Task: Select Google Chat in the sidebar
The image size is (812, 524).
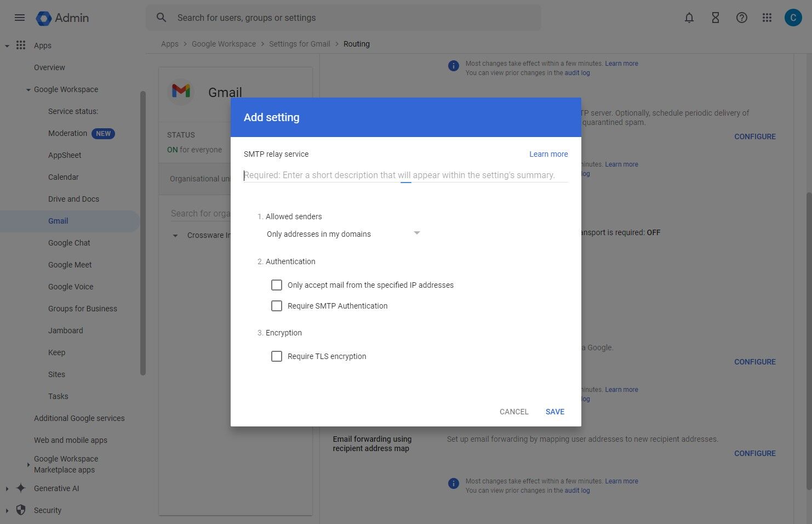Action: [x=69, y=243]
